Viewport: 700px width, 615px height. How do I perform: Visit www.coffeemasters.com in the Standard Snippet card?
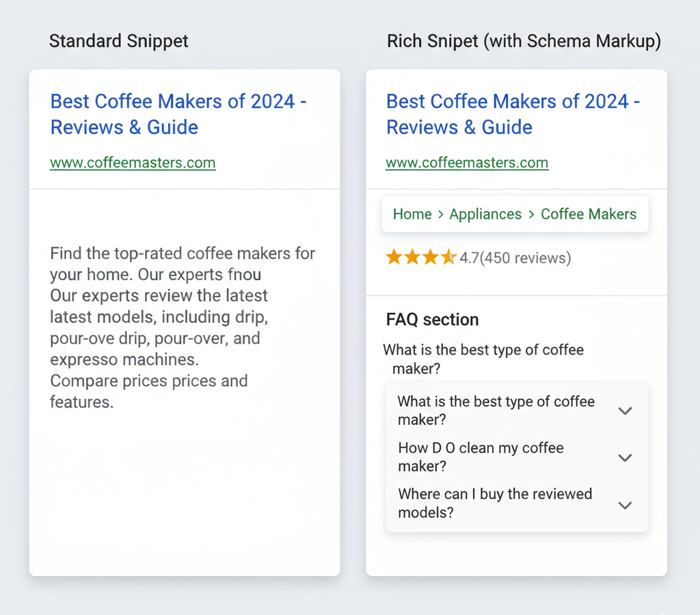tap(133, 163)
